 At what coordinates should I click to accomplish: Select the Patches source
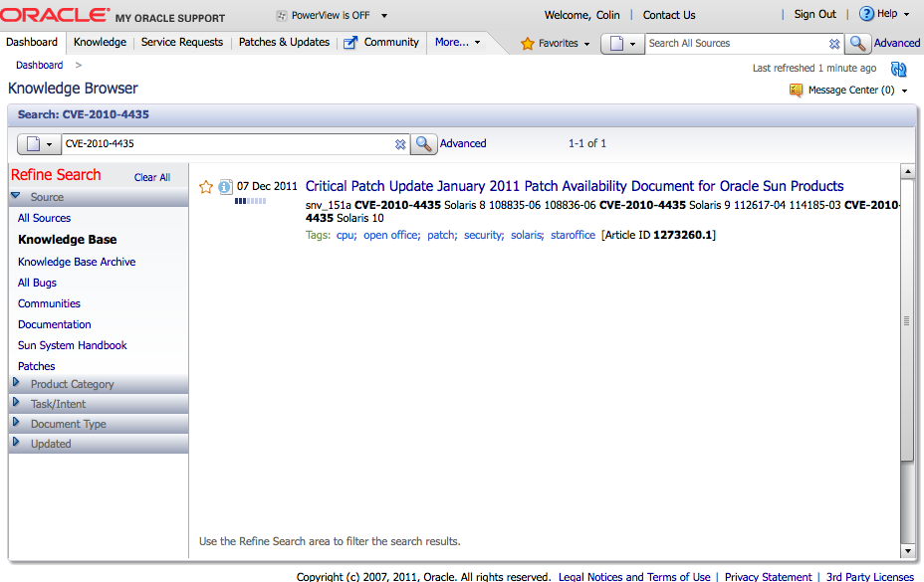[x=37, y=366]
